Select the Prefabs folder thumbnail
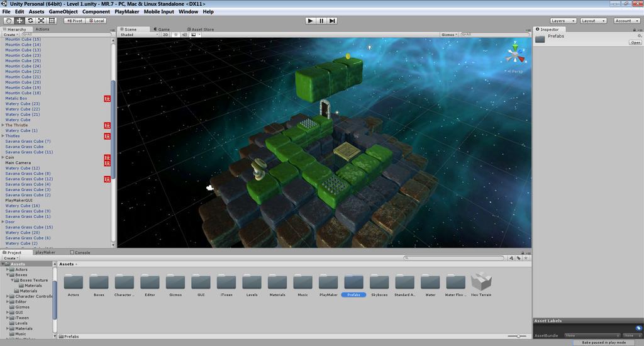Screen dimensions: 644x346 point(353,282)
